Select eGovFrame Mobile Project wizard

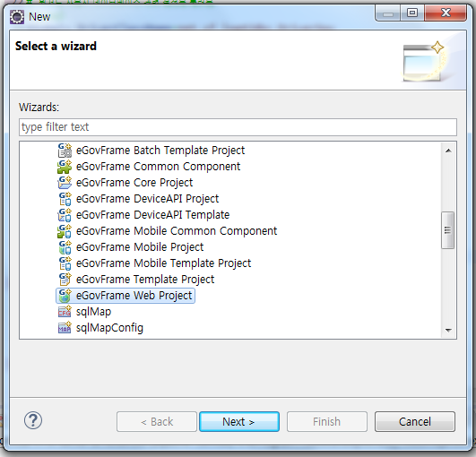click(x=140, y=247)
